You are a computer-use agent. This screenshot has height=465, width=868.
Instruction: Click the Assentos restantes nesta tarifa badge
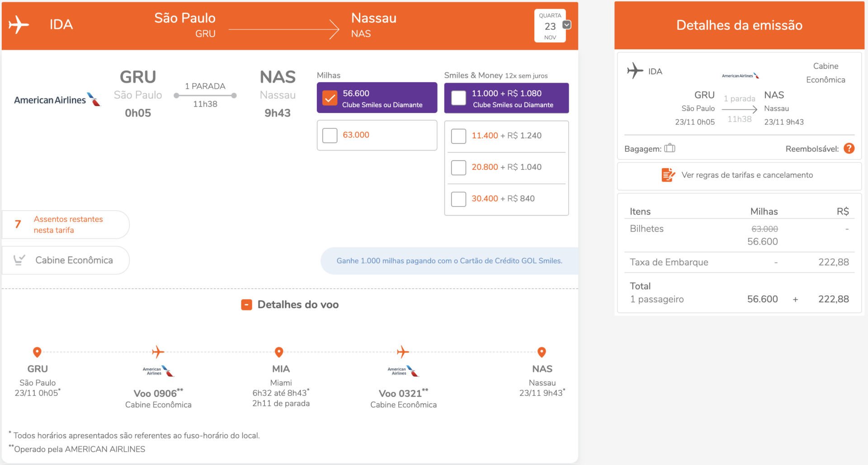click(x=66, y=225)
